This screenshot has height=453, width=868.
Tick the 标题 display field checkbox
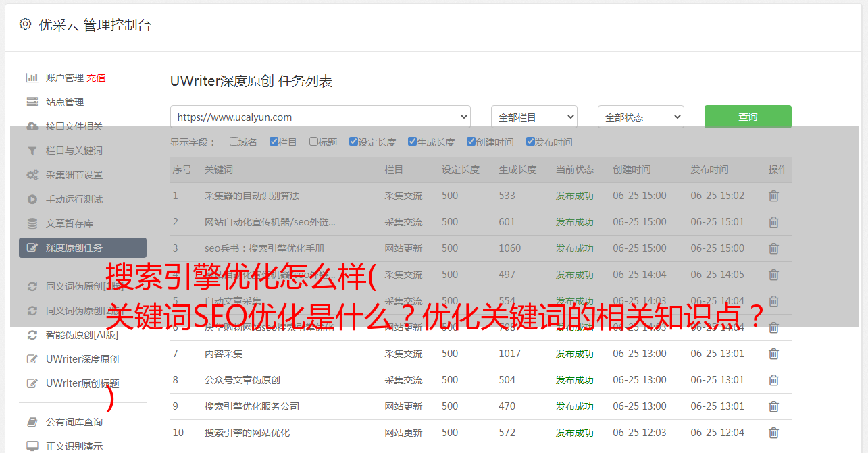[313, 142]
